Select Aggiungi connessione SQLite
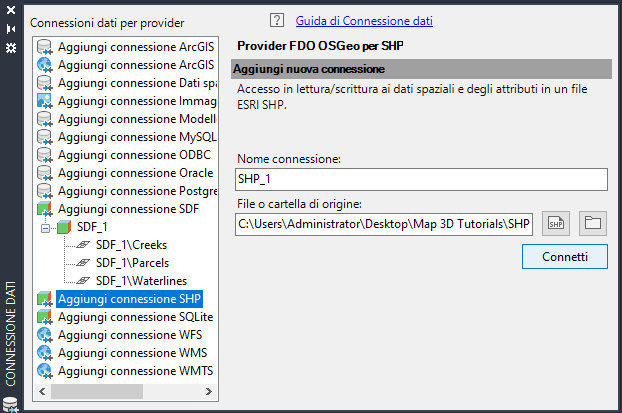Screen dimensions: 622x413 click(x=135, y=316)
